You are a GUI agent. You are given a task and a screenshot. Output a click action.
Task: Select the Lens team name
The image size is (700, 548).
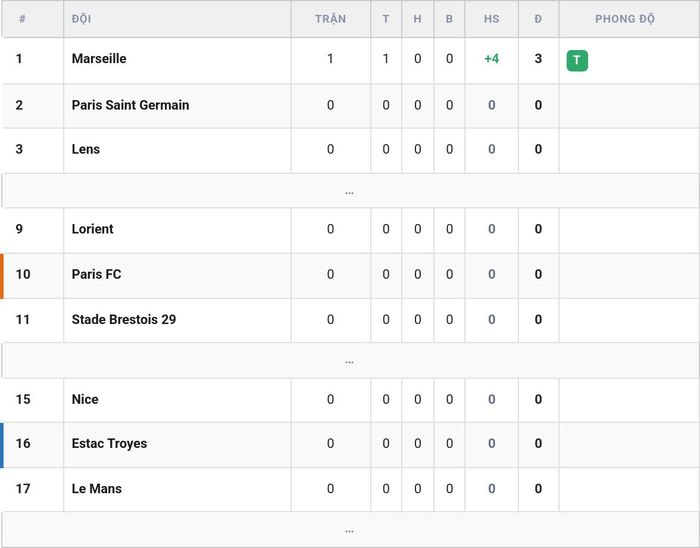point(86,149)
